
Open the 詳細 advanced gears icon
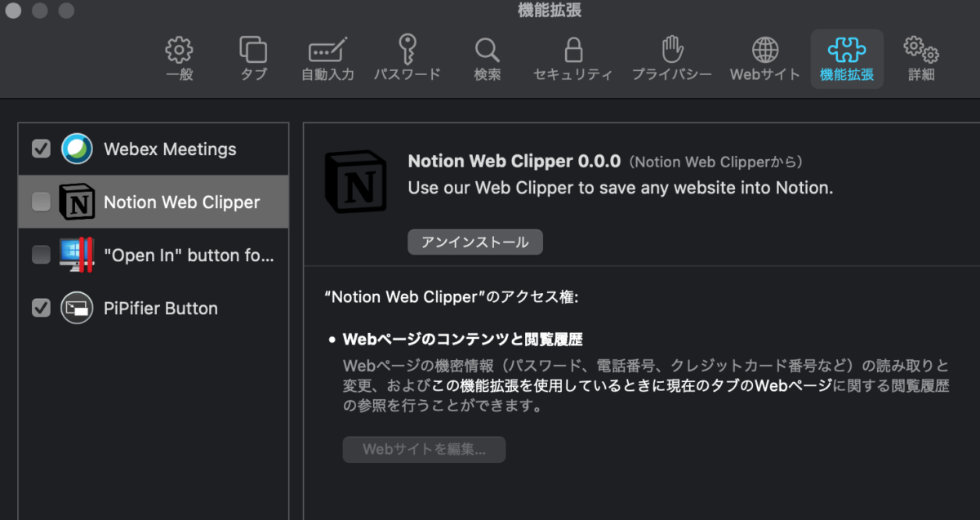(920, 51)
